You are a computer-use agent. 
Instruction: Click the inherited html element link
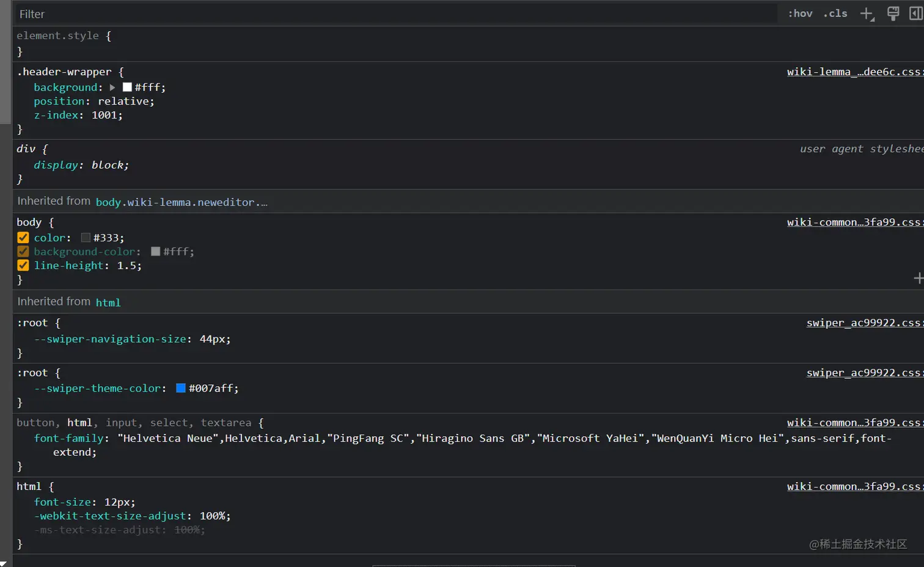[x=108, y=302]
